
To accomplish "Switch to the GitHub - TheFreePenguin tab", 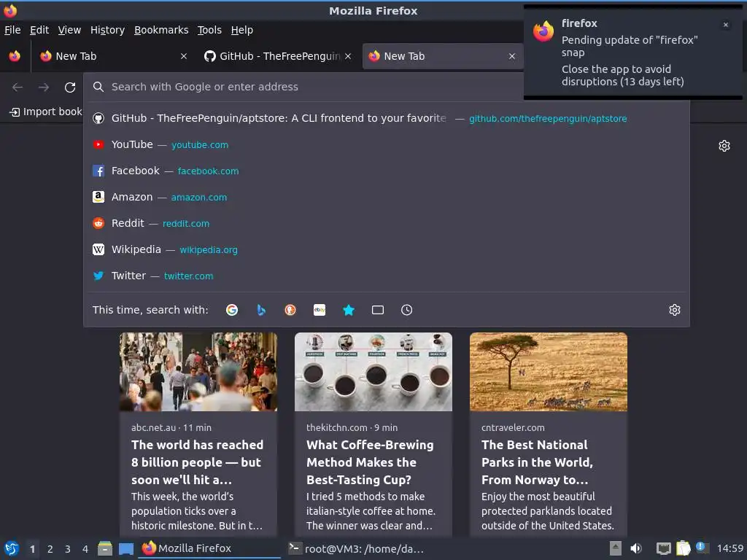I will tap(278, 56).
